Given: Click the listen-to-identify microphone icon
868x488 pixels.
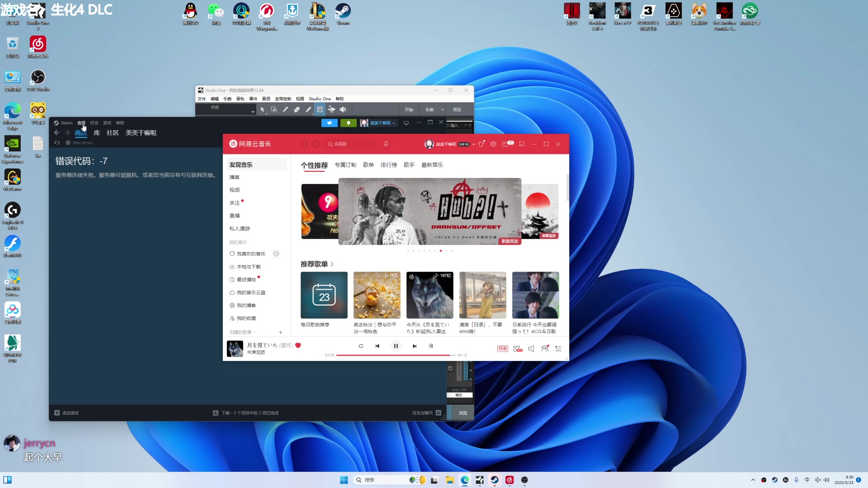Looking at the screenshot, I should pyautogui.click(x=386, y=144).
